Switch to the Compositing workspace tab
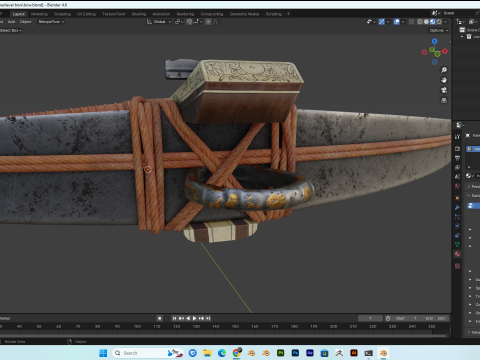The width and height of the screenshot is (480, 360). click(212, 14)
